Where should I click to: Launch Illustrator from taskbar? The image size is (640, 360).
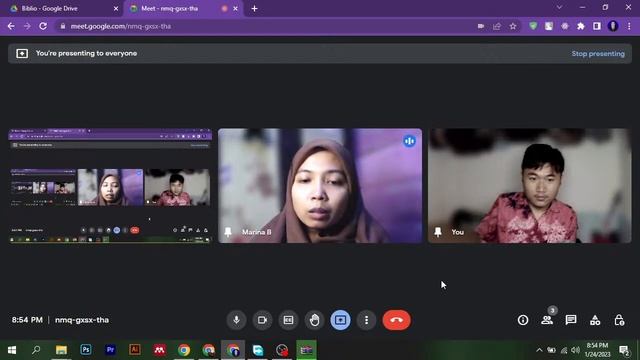pyautogui.click(x=135, y=350)
